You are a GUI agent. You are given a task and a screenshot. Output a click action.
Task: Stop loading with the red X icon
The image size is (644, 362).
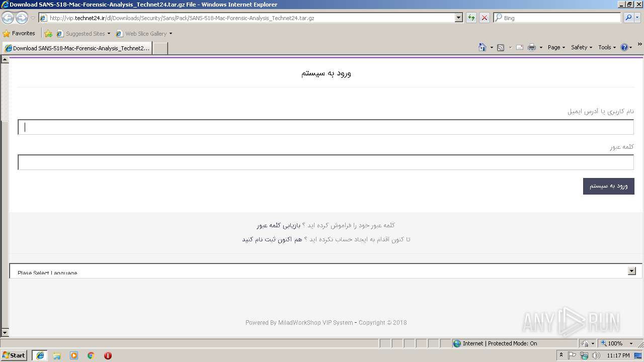click(x=485, y=18)
